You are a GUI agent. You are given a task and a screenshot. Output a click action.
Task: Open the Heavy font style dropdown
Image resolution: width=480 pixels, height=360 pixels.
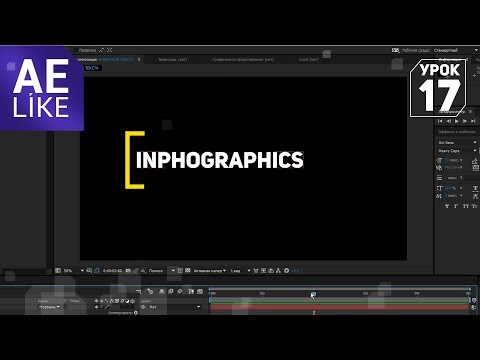click(x=457, y=151)
